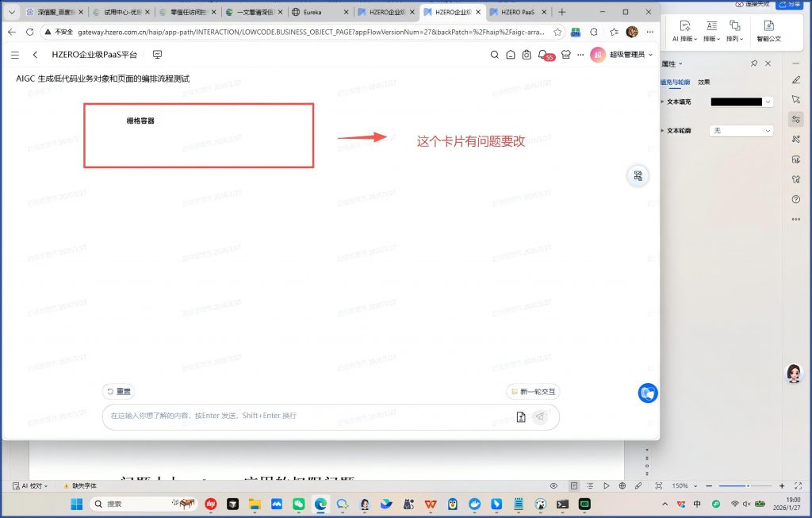Click the back arrow beside HZERO title

click(x=36, y=55)
